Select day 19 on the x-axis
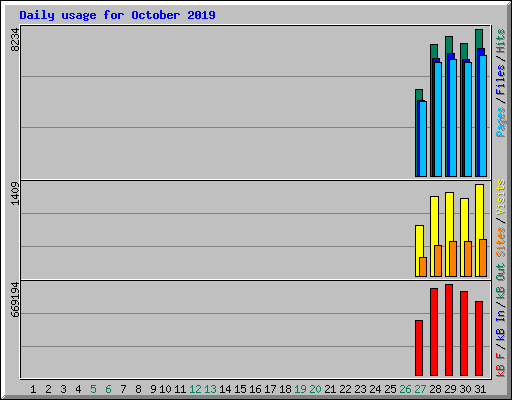This screenshot has height=400, width=512. pyautogui.click(x=300, y=389)
